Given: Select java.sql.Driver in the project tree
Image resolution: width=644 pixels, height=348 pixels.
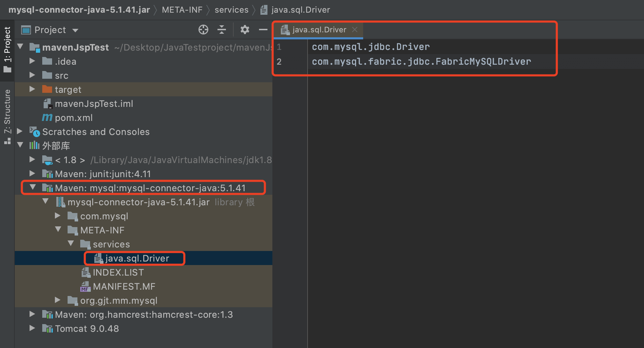Looking at the screenshot, I should pos(137,258).
